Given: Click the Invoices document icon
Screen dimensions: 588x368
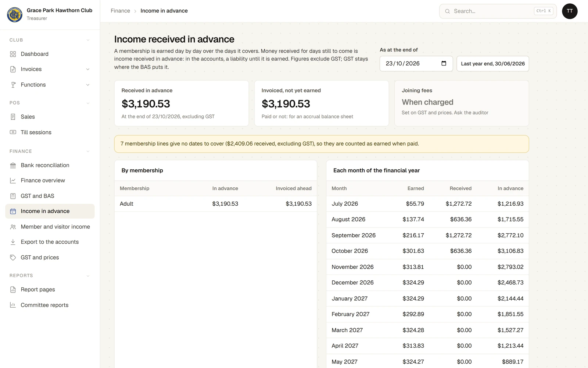Looking at the screenshot, I should (x=13, y=69).
